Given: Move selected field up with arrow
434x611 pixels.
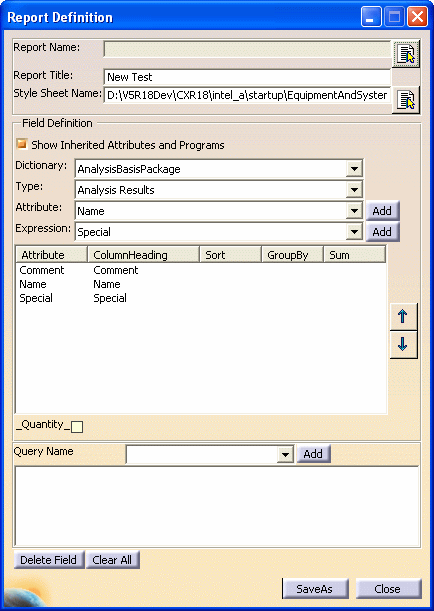Looking at the screenshot, I should [x=403, y=316].
